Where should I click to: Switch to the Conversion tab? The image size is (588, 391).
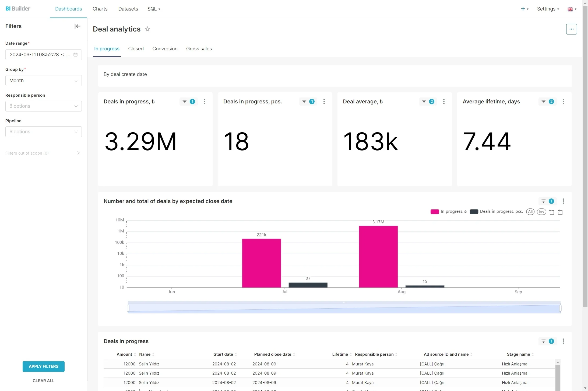pyautogui.click(x=165, y=49)
